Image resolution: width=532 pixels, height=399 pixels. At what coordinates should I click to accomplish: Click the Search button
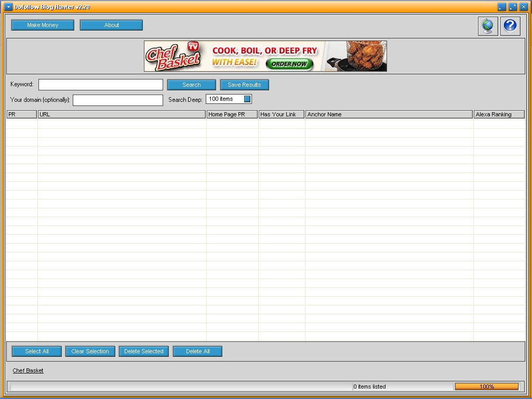pyautogui.click(x=192, y=85)
